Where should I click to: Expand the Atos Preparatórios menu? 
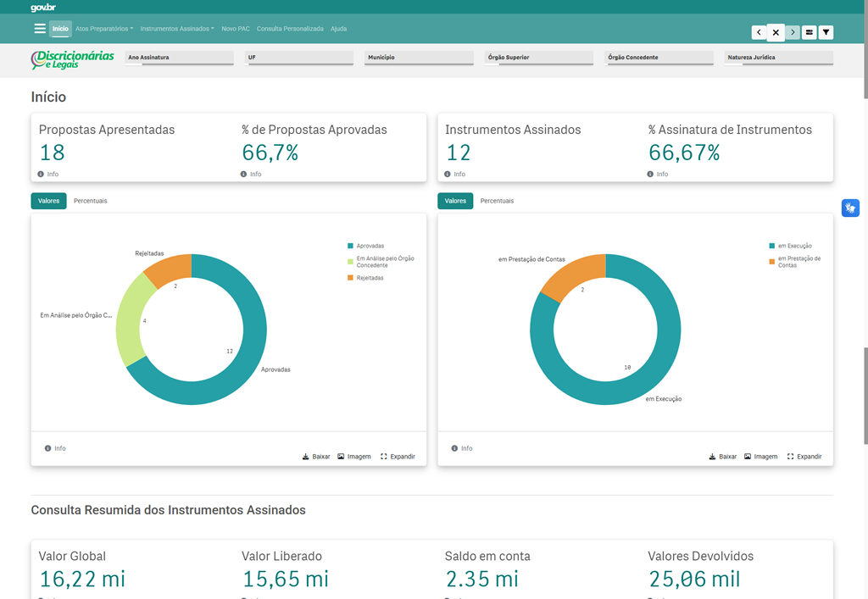104,29
